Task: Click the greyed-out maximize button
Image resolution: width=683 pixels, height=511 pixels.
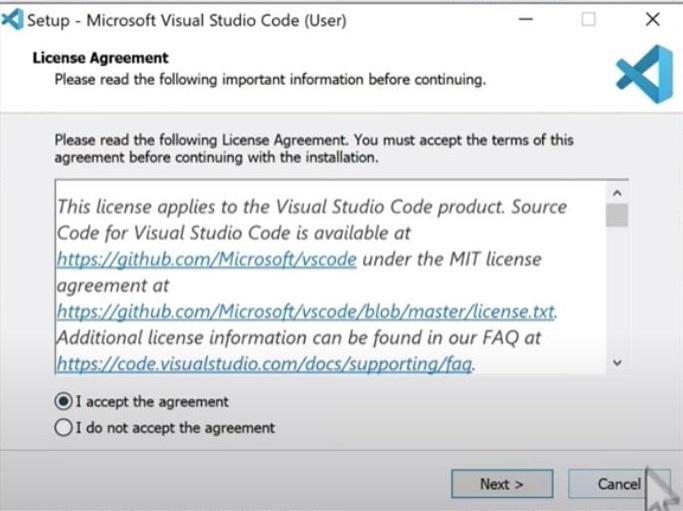Action: 588,19
